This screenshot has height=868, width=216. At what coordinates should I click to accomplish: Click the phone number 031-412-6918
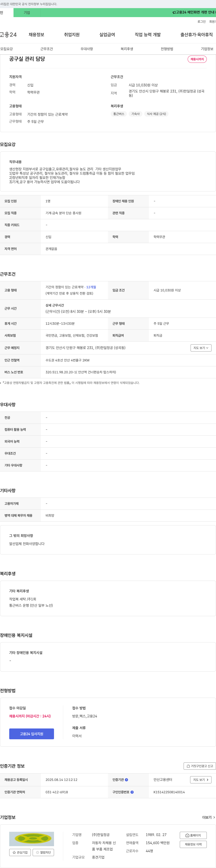(x=57, y=792)
